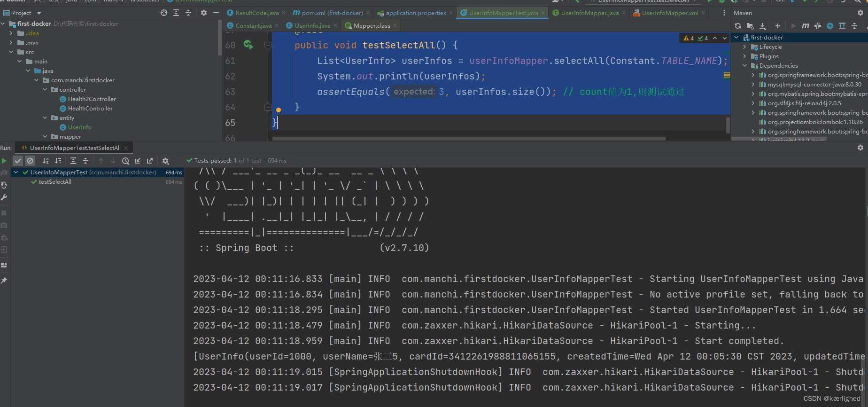
Task: Expand mysql-connector-java dependency
Action: coord(753,84)
